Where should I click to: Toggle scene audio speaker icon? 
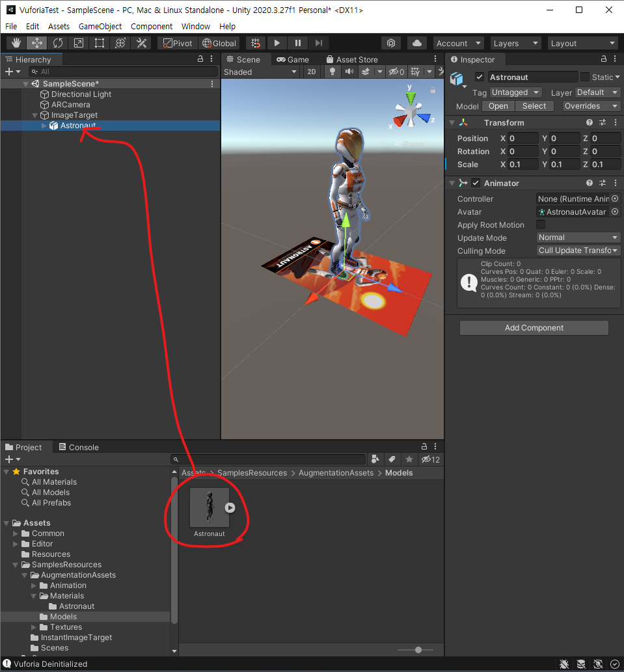(x=349, y=72)
